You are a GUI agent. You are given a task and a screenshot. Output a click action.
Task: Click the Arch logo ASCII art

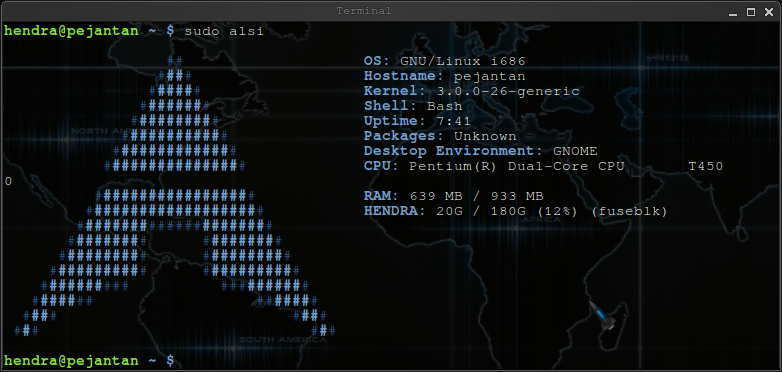pos(175,196)
